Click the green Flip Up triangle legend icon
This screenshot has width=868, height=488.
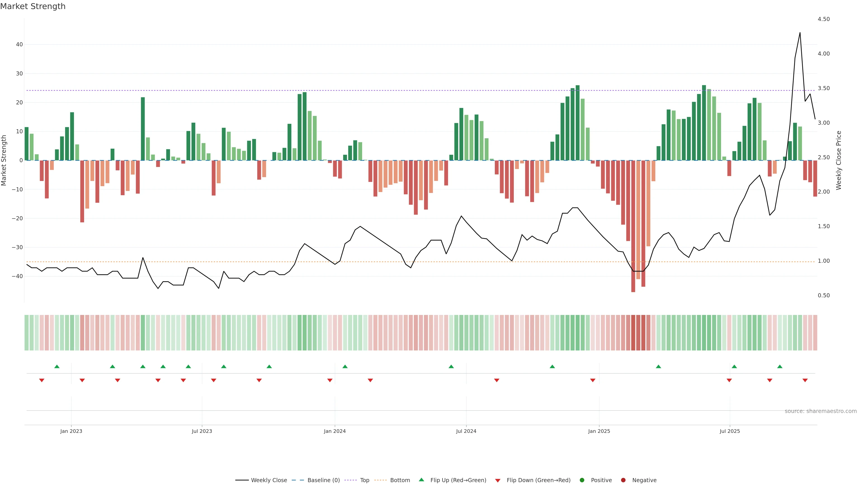[421, 480]
